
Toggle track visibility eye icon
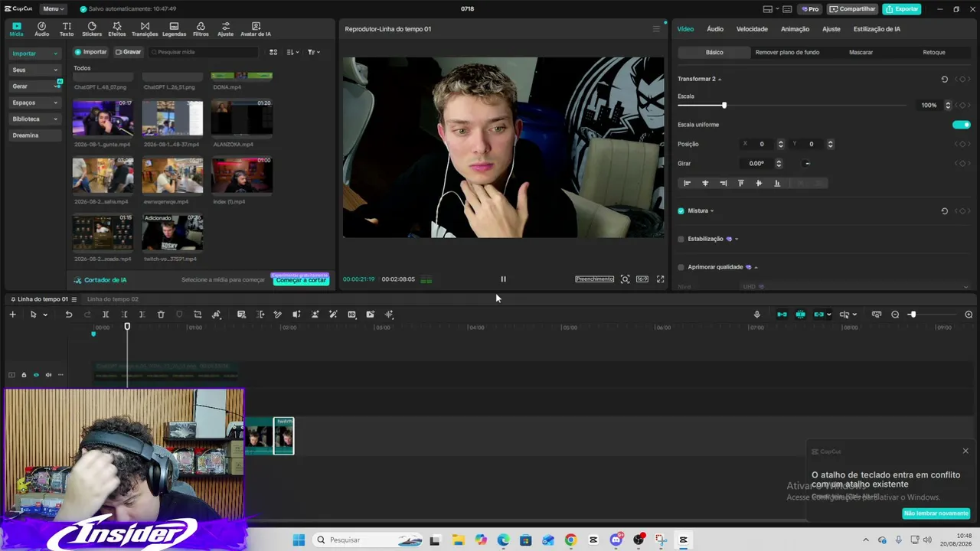(36, 375)
